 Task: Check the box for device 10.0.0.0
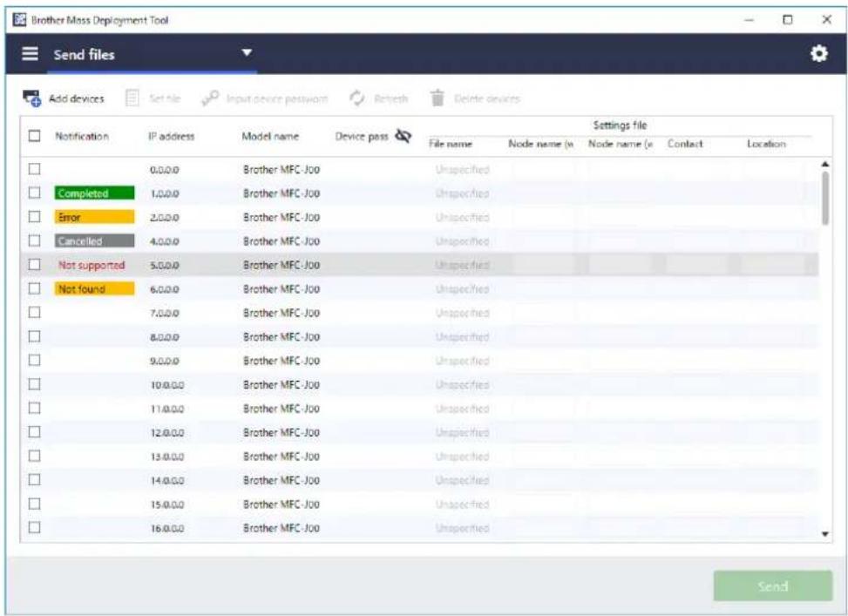coord(34,384)
